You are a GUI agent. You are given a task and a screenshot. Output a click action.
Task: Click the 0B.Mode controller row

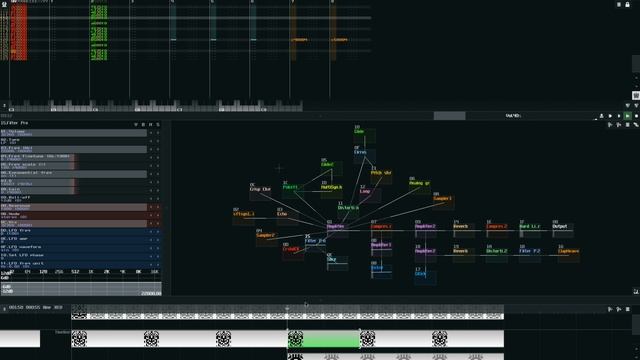click(73, 215)
